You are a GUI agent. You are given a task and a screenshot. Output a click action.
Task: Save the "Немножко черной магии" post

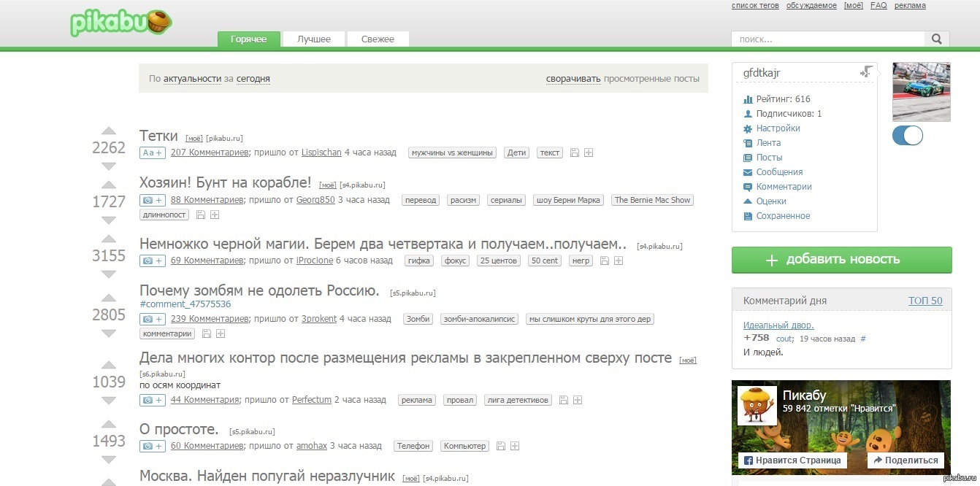(605, 261)
